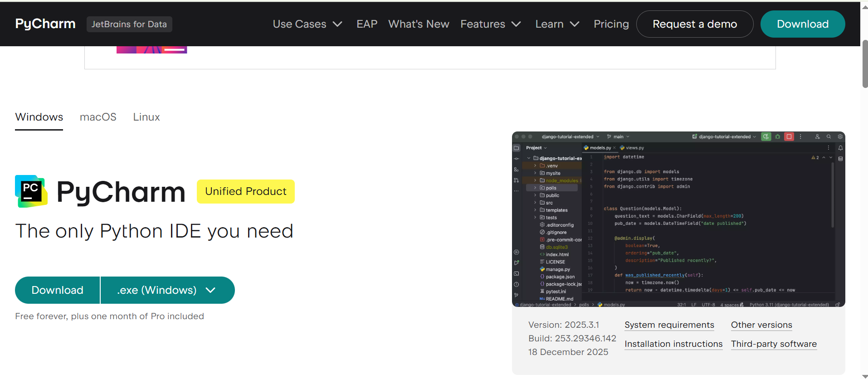Jump to the previous highlighted error arrow
The image size is (868, 379).
[x=824, y=157]
